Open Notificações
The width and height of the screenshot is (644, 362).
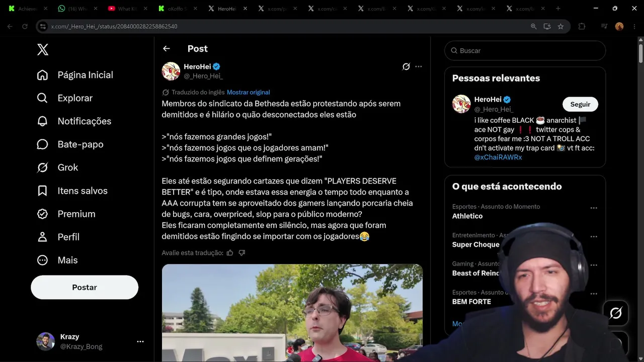(74, 121)
